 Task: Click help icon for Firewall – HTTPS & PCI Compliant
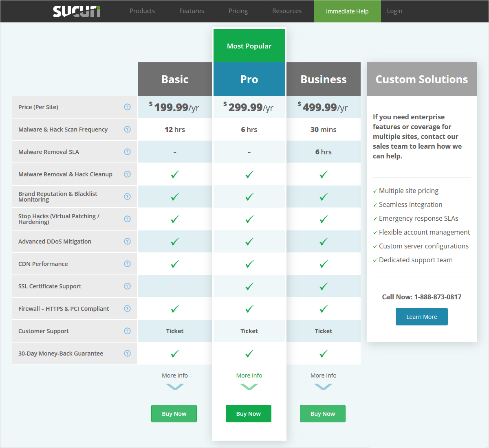(127, 309)
